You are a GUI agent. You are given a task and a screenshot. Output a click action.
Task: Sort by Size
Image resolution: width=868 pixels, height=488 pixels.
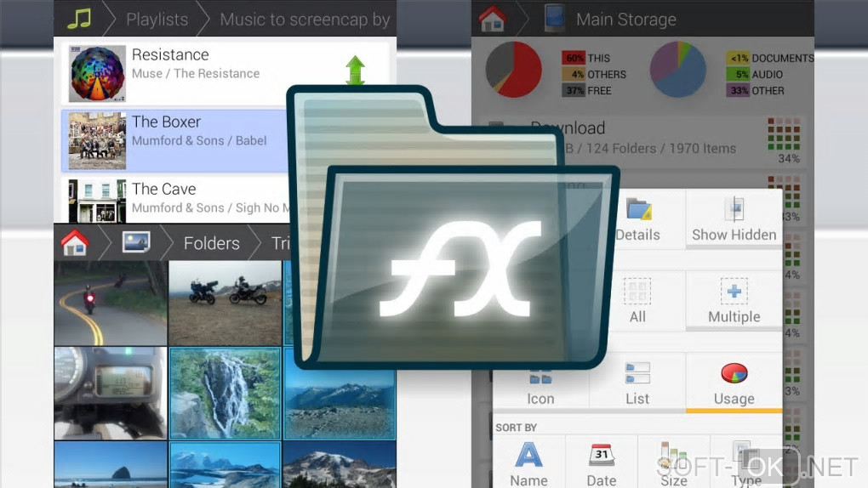[x=674, y=463]
